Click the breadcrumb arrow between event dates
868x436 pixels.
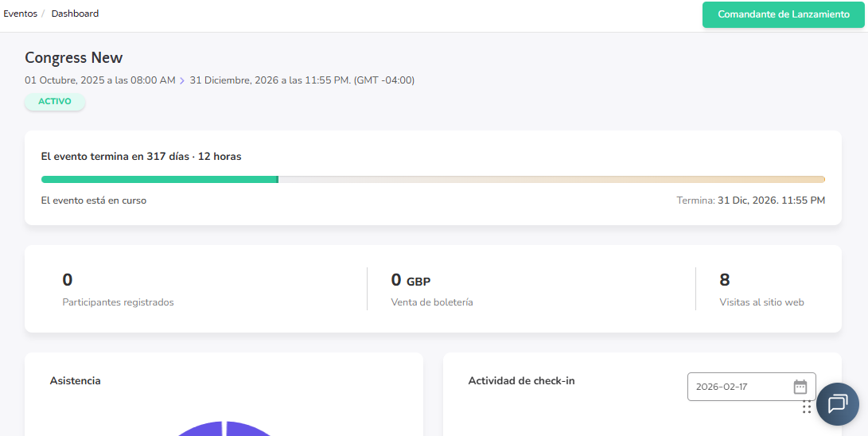[x=182, y=80]
